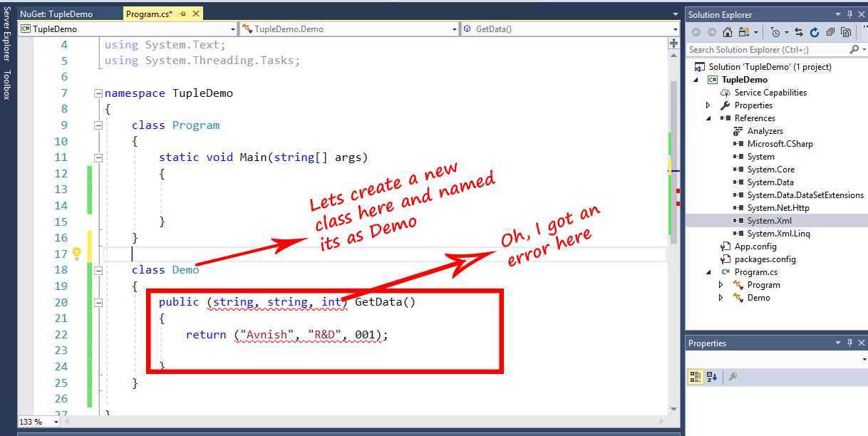Image resolution: width=868 pixels, height=436 pixels.
Task: Split the editor window handle
Action: [x=673, y=43]
